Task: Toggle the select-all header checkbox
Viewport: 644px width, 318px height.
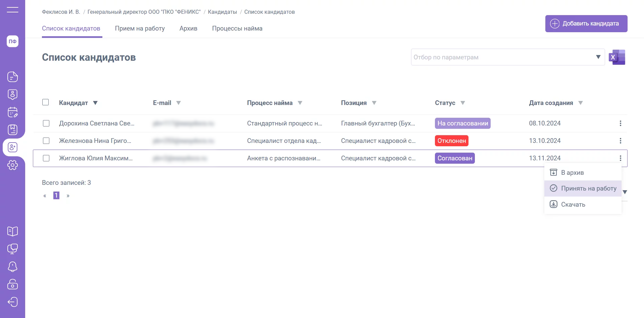Action: (x=46, y=102)
